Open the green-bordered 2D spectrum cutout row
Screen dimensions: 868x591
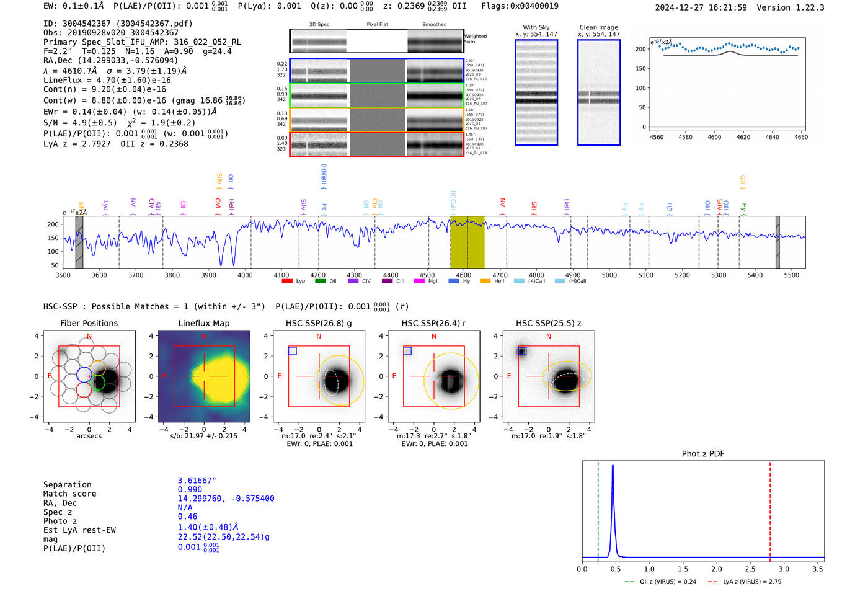pos(377,96)
